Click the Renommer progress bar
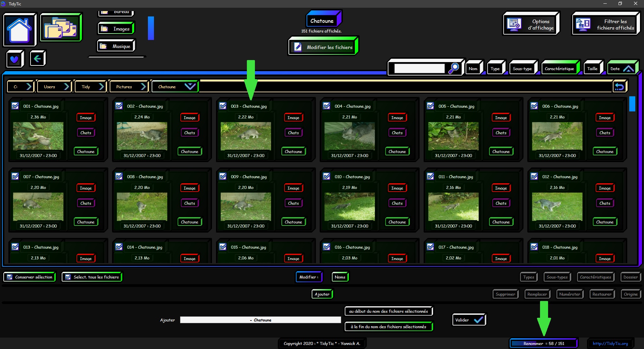The image size is (644, 349). pyautogui.click(x=543, y=343)
